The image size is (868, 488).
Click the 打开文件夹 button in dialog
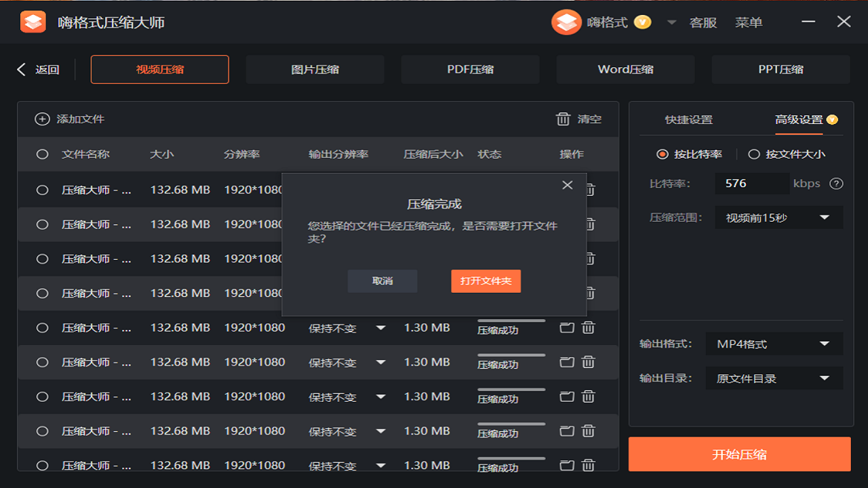(x=486, y=281)
